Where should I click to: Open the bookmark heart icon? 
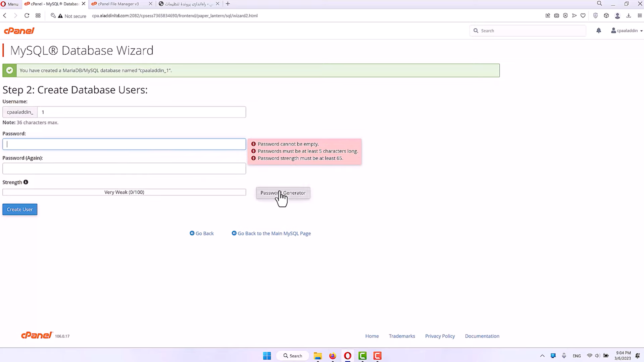[x=583, y=16]
